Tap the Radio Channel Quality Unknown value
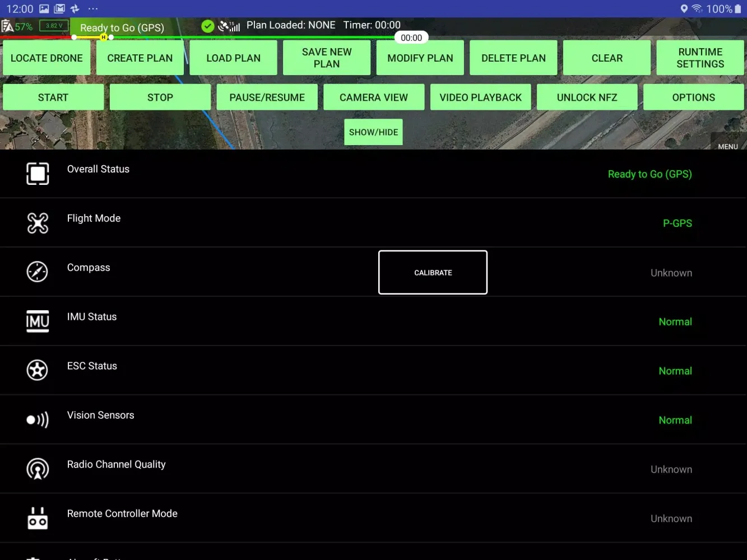747x560 pixels. click(x=671, y=469)
